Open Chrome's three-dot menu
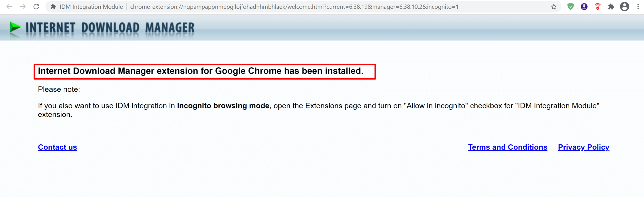The image size is (644, 197). [x=638, y=6]
